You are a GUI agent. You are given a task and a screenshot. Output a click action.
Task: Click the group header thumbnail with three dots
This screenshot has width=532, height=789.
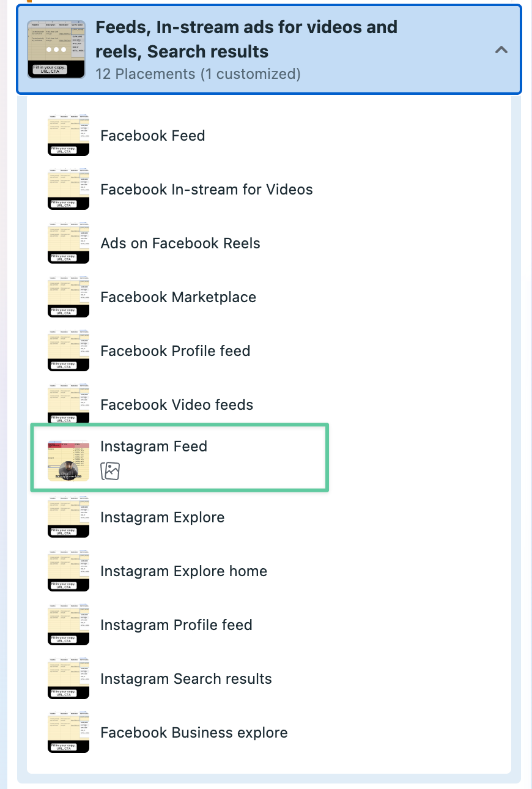tap(56, 50)
